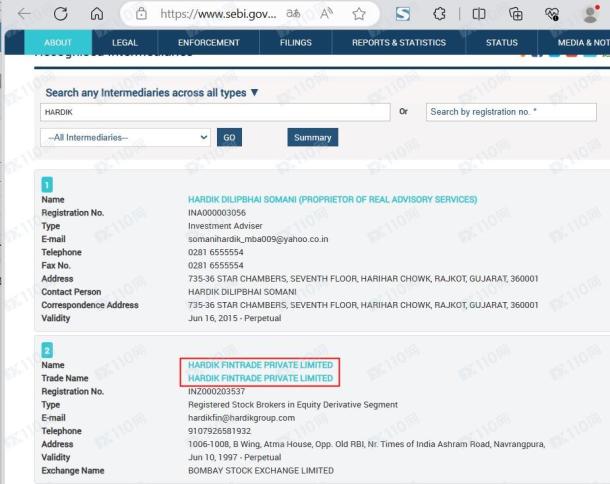Open the blue S extension icon
Image resolution: width=610 pixels, height=484 pixels.
click(403, 14)
